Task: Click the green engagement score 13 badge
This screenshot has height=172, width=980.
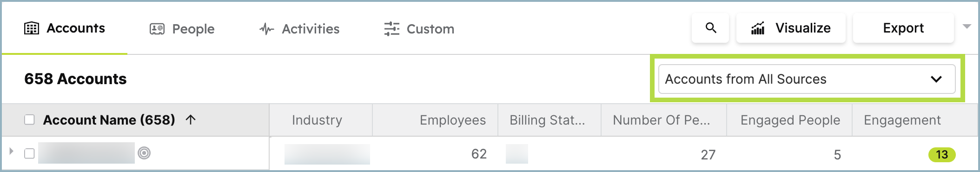Action: 942,154
